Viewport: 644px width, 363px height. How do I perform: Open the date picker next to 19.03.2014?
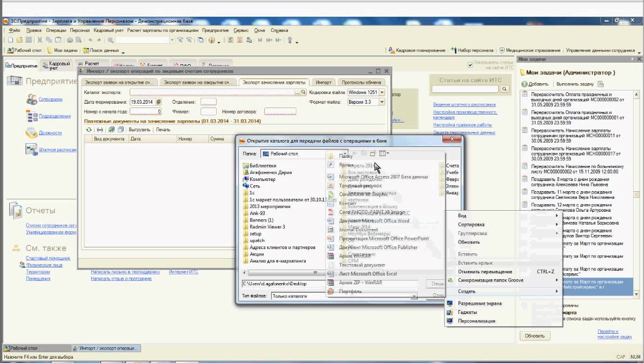click(158, 102)
